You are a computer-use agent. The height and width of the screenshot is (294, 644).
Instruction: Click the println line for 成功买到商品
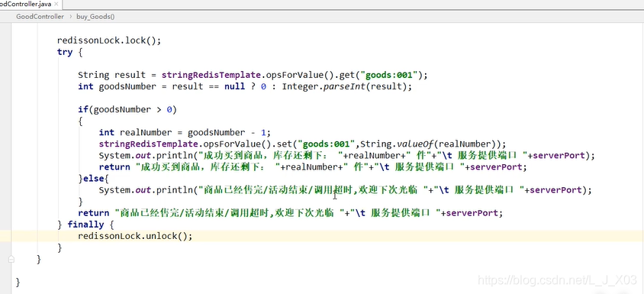(x=346, y=156)
